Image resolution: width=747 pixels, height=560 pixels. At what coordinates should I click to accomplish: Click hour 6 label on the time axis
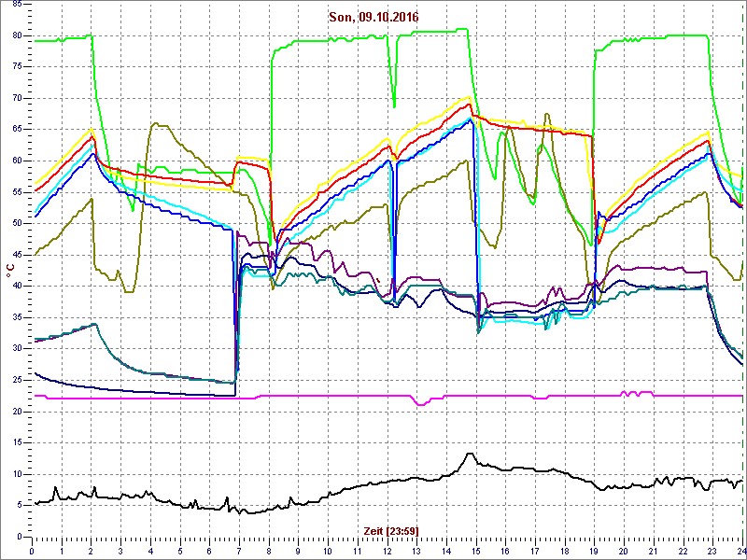point(209,551)
